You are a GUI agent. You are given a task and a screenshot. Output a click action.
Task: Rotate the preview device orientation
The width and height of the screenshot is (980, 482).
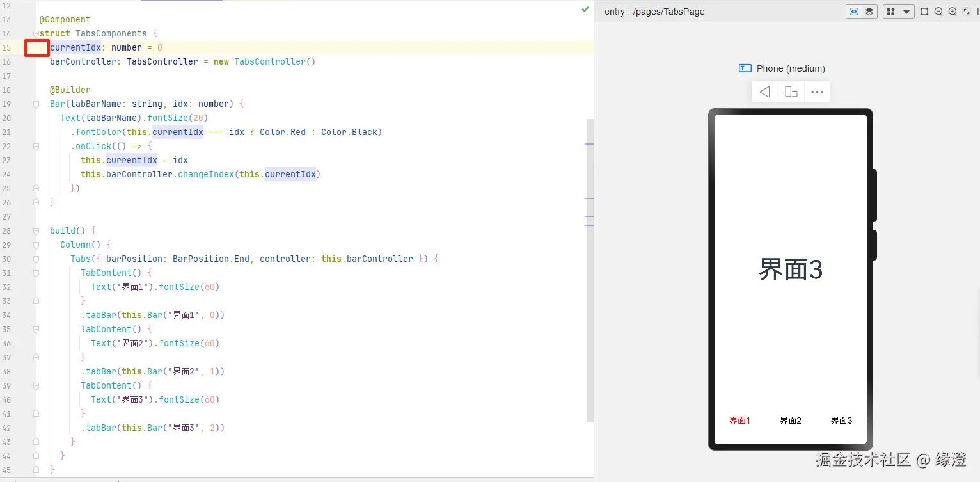coord(791,92)
